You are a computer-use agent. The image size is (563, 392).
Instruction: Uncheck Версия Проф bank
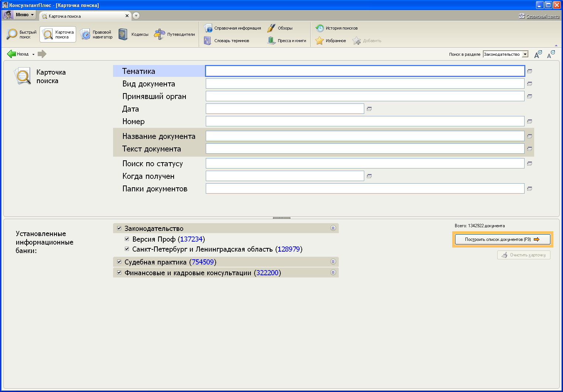[x=127, y=239]
